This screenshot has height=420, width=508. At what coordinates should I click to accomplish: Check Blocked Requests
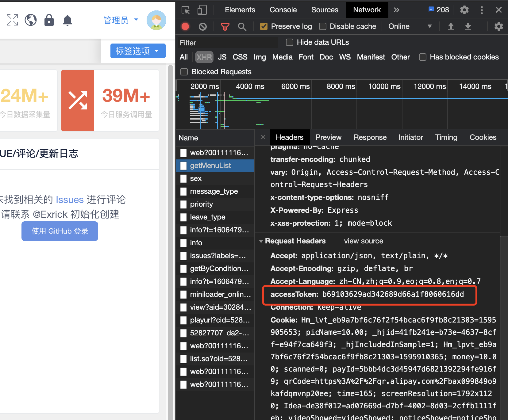pyautogui.click(x=184, y=72)
